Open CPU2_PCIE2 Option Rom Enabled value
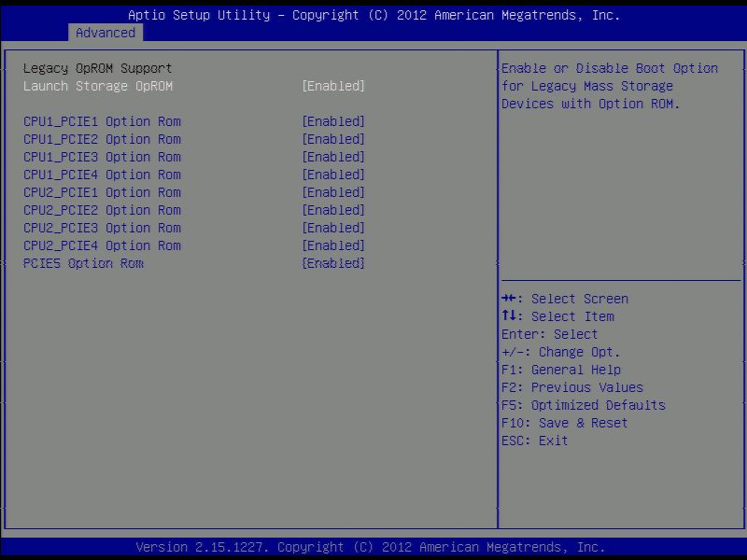This screenshot has height=560, width=747. 333,210
